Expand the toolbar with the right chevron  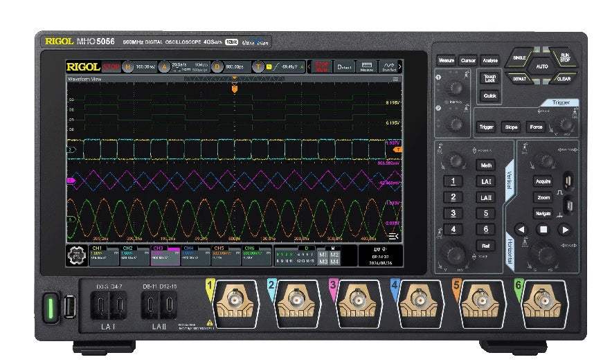pyautogui.click(x=400, y=66)
